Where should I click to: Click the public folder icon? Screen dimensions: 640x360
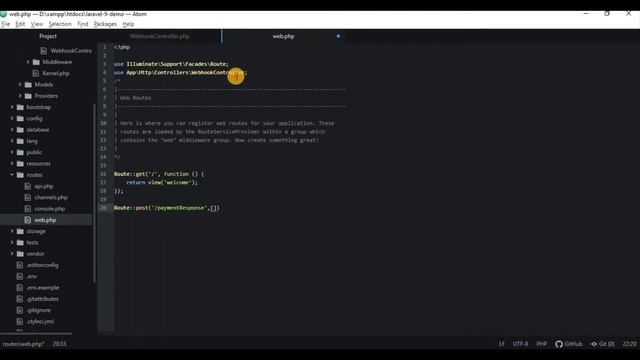pyautogui.click(x=20, y=152)
